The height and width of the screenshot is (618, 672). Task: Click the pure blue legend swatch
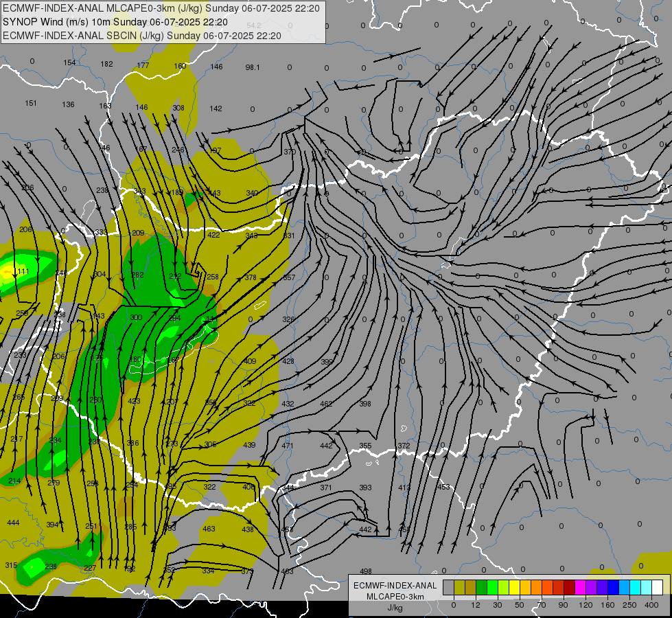pyautogui.click(x=614, y=587)
